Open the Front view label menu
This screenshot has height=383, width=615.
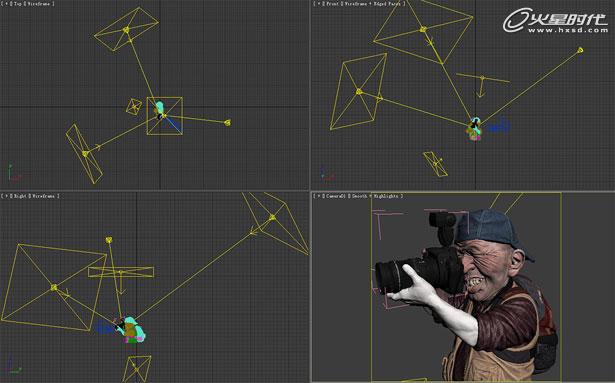coord(332,4)
